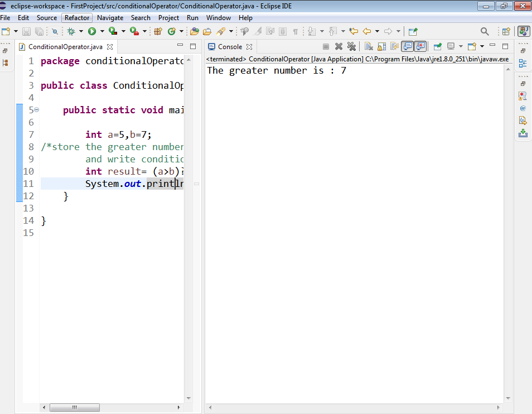Toggle Block Selection Mode icon
The height and width of the screenshot is (414, 532).
[x=283, y=32]
